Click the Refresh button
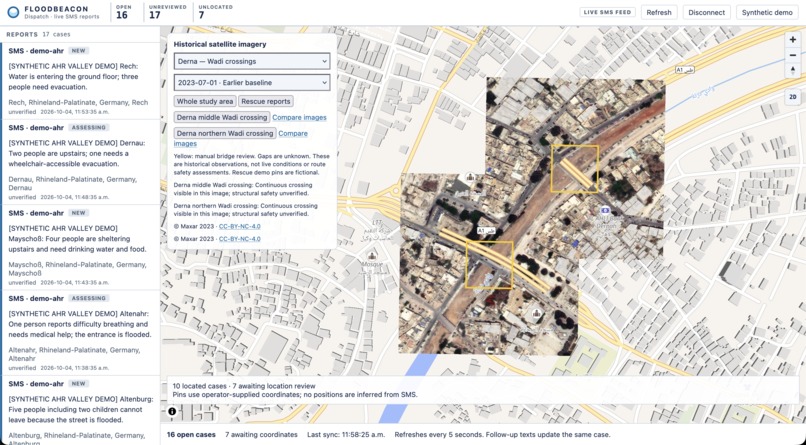This screenshot has height=445, width=806. [659, 12]
